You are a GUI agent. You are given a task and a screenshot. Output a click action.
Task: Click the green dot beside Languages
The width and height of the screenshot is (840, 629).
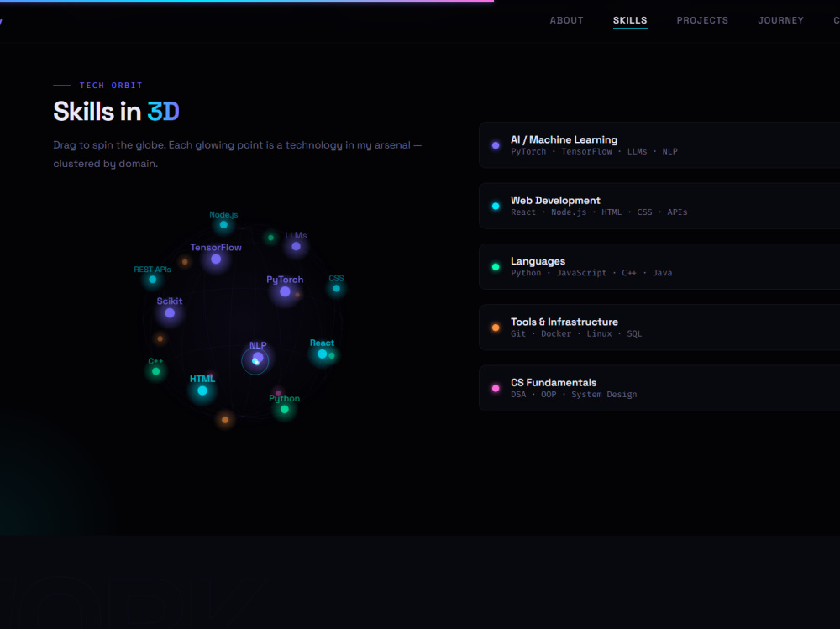496,267
